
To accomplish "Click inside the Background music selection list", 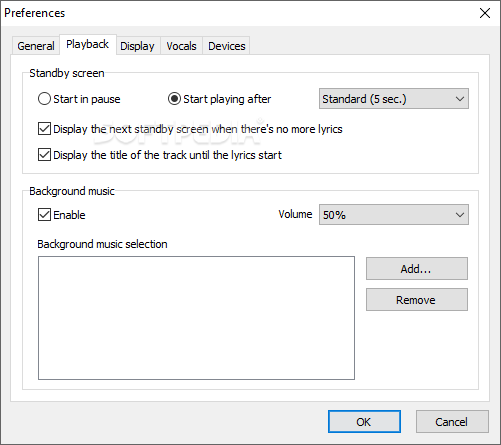I will coord(196,318).
